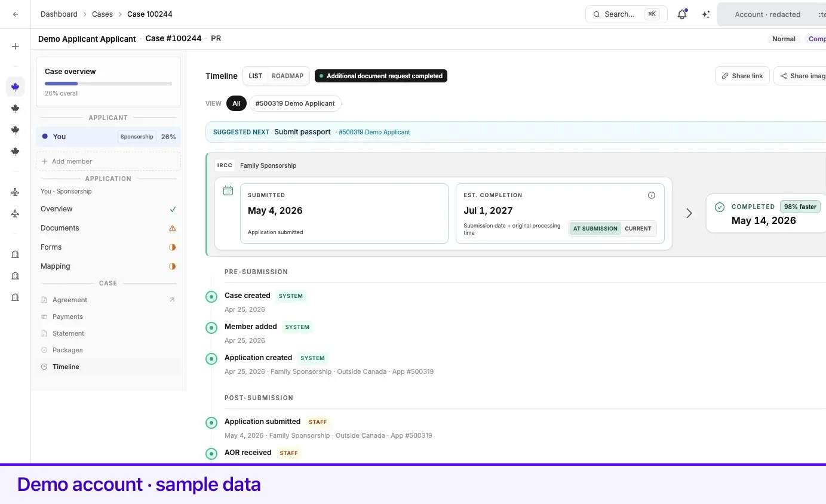Click the Member added timeline marker
This screenshot has height=504, width=826.
211,328
